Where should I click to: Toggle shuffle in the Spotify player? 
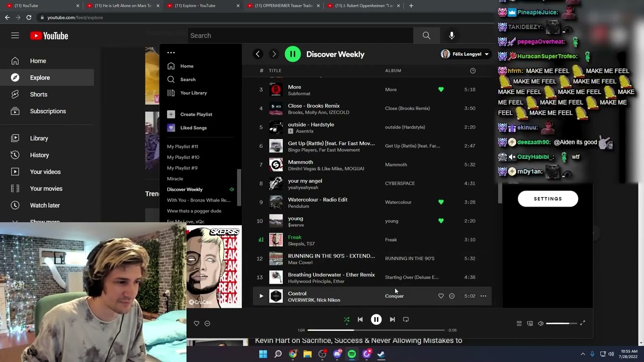pyautogui.click(x=347, y=319)
